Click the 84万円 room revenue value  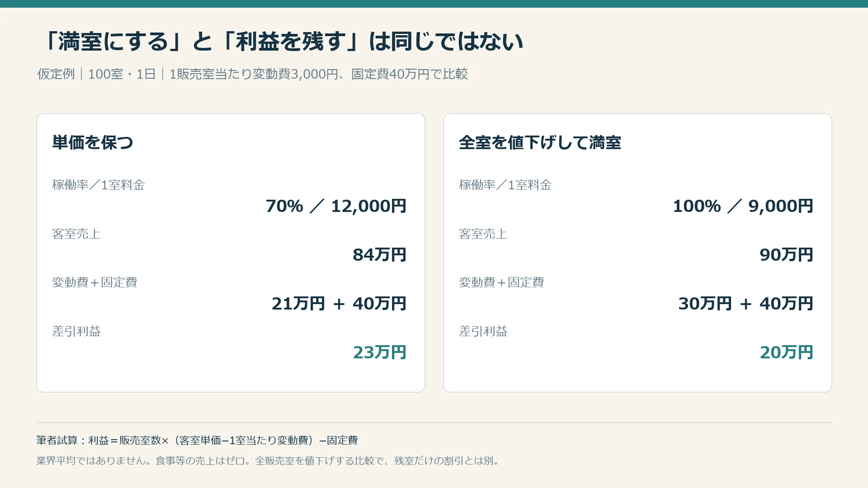[x=379, y=255]
